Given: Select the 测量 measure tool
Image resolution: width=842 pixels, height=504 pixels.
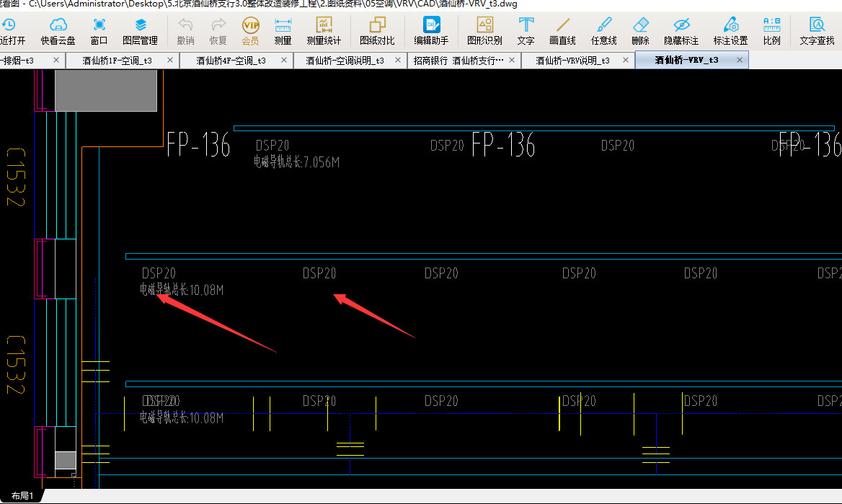Looking at the screenshot, I should point(283,31).
